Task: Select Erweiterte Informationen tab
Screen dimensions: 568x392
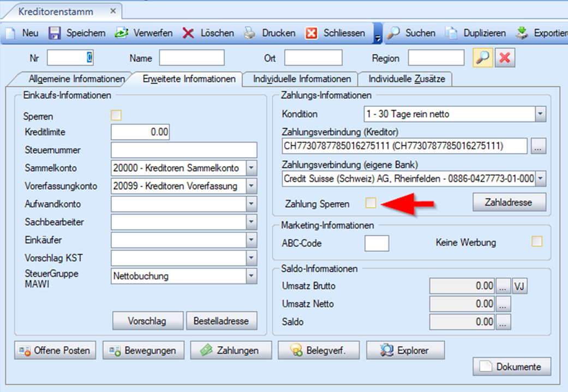Action: click(189, 79)
